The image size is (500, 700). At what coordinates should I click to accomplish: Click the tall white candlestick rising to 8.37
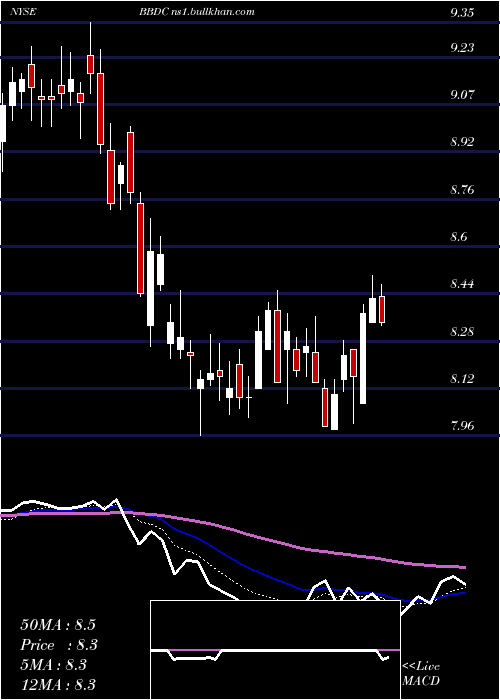[x=363, y=358]
